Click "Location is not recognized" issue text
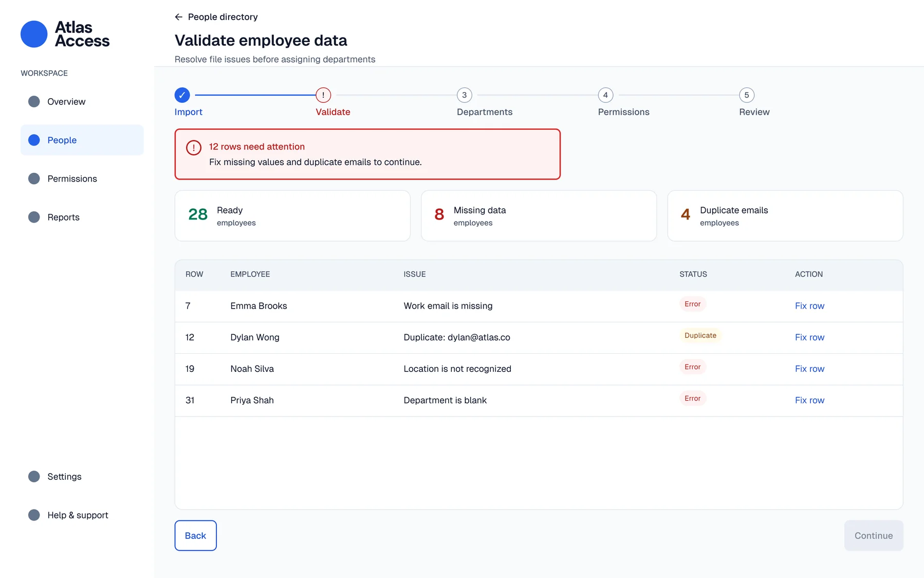The image size is (924, 578). coord(457,369)
